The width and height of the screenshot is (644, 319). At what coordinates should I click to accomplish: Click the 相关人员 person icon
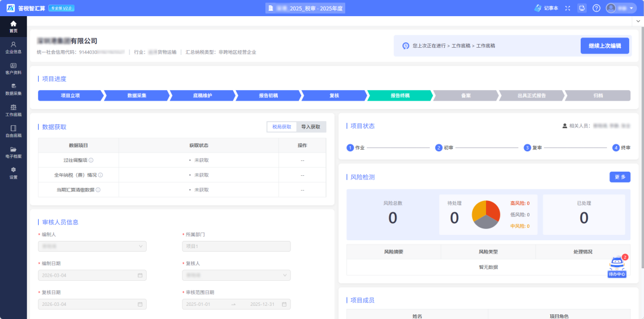tap(565, 126)
